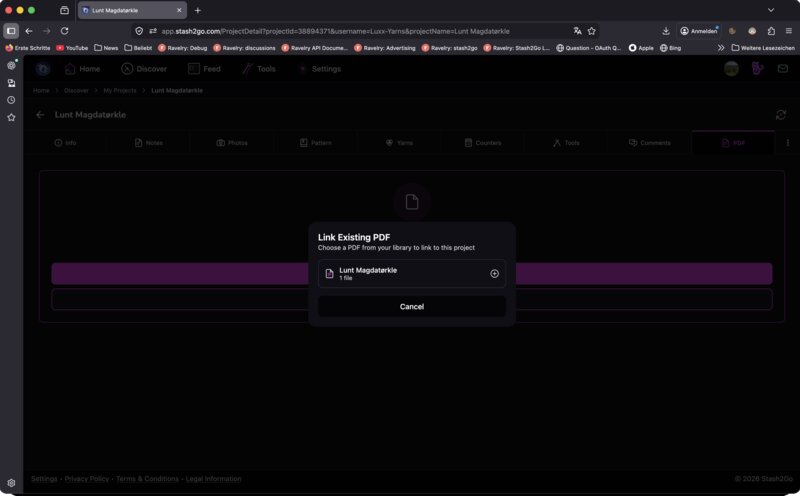
Task: Open the Terms & Conditions footer link
Action: click(147, 479)
